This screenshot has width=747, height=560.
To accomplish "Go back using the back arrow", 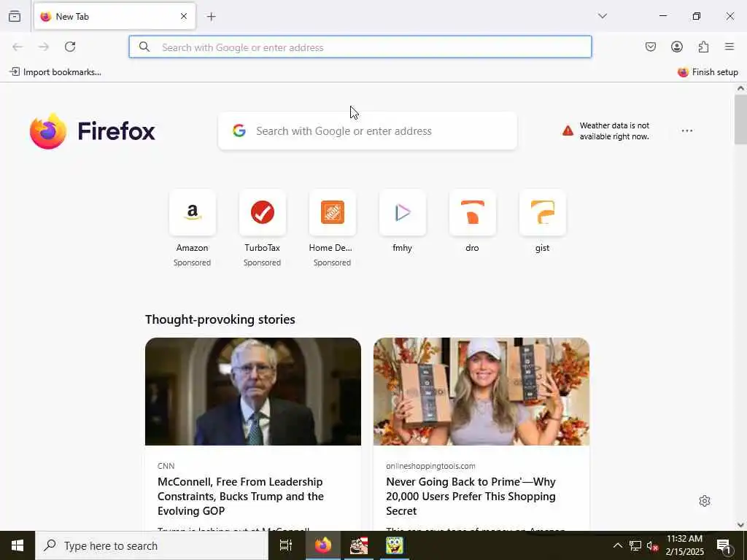I will tap(18, 47).
